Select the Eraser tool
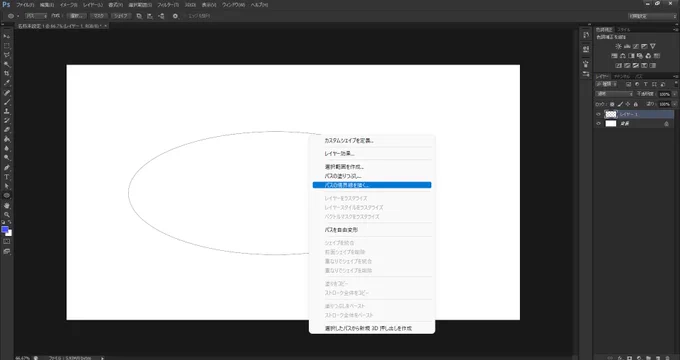This screenshot has height=360, width=680. pyautogui.click(x=7, y=130)
